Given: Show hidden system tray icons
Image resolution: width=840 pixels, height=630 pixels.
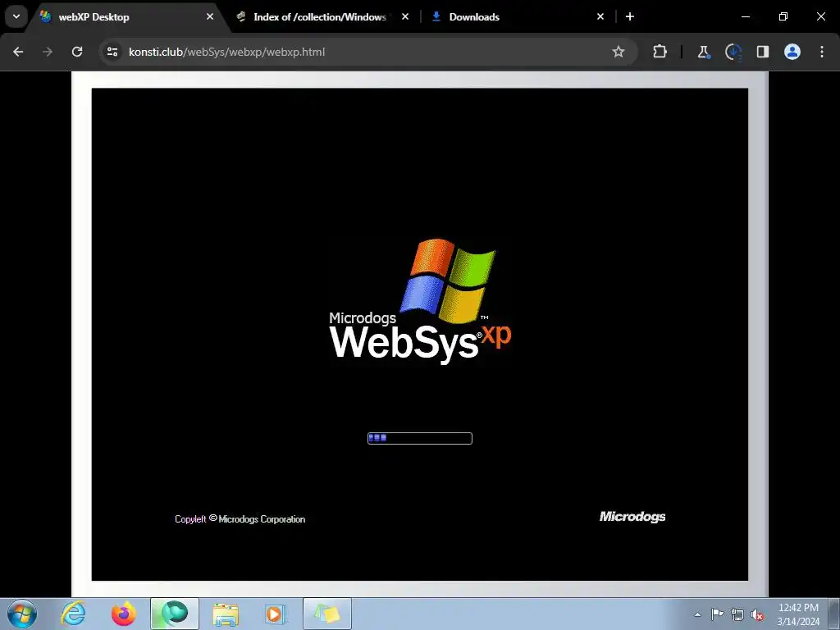Looking at the screenshot, I should click(697, 614).
